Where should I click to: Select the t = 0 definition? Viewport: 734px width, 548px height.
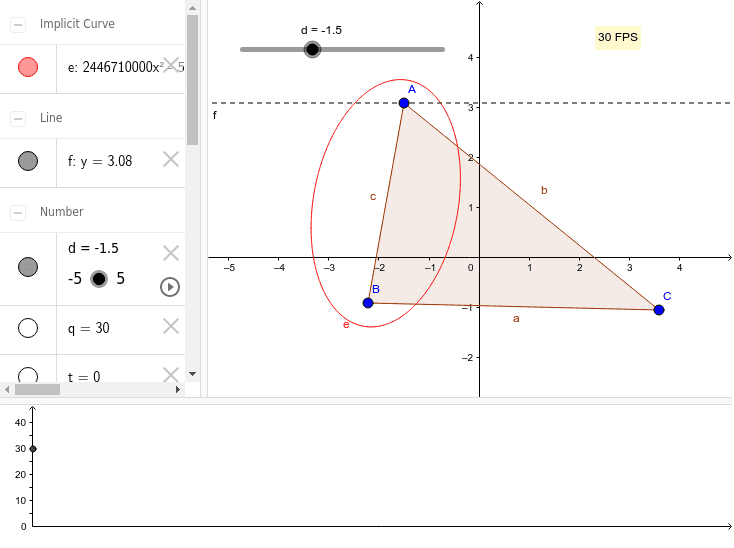click(84, 377)
